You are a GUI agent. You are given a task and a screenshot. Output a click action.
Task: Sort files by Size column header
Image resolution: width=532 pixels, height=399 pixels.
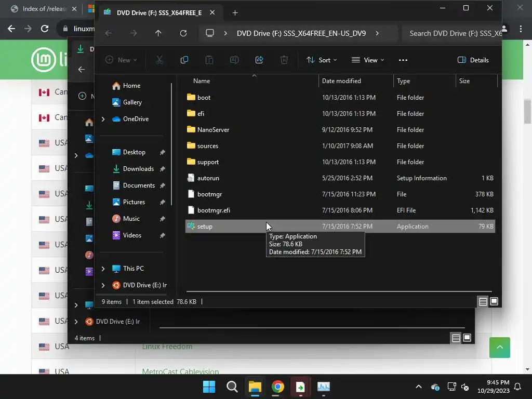pos(464,81)
